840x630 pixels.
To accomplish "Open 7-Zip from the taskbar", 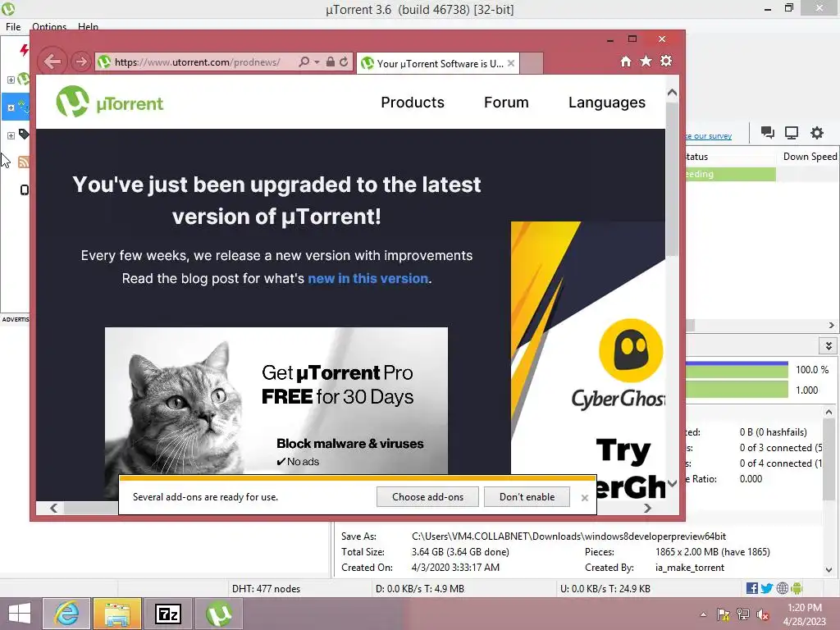I will [x=167, y=614].
